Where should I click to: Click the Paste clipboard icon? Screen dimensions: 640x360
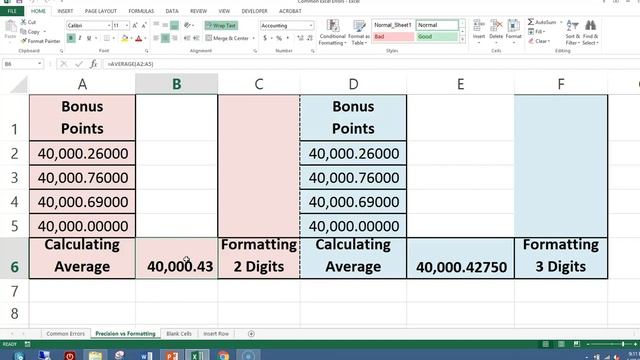[x=10, y=27]
